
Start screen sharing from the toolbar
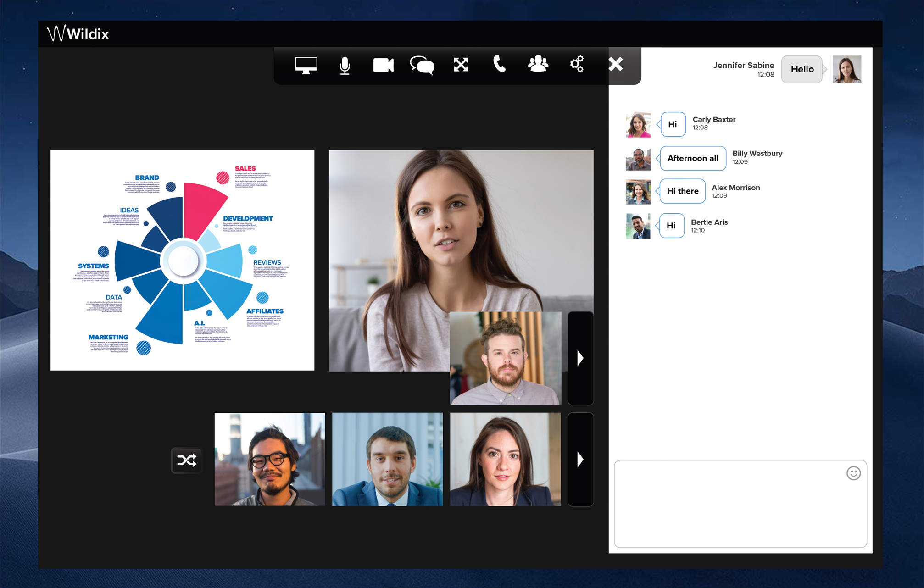(306, 66)
